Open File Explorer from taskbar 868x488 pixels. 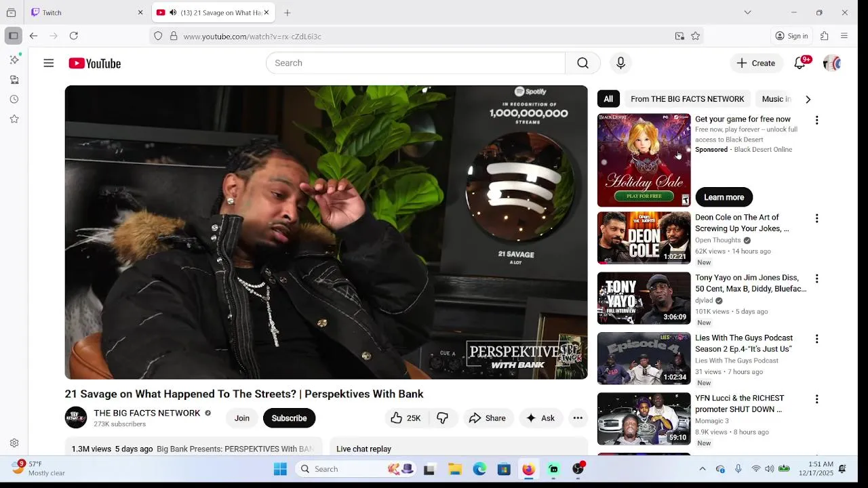[455, 469]
